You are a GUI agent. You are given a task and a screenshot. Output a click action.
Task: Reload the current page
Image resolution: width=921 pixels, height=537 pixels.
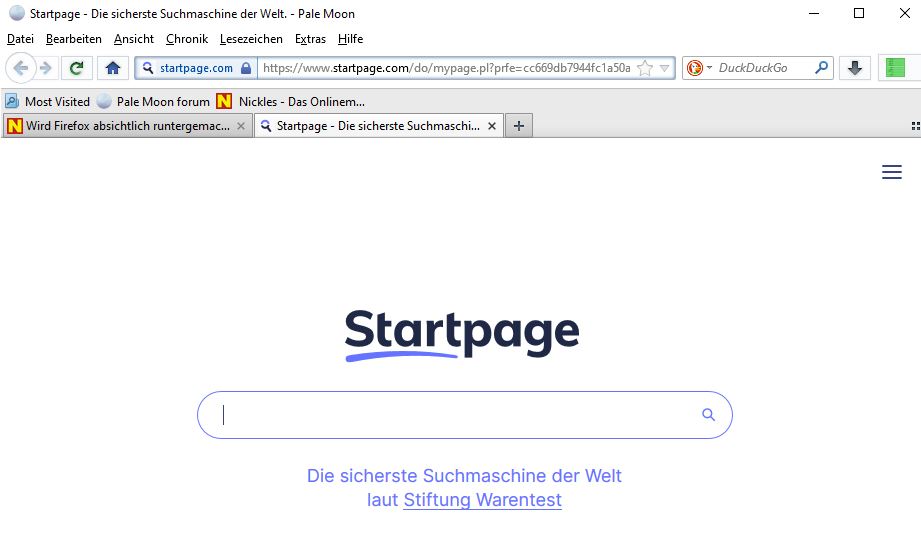point(76,68)
